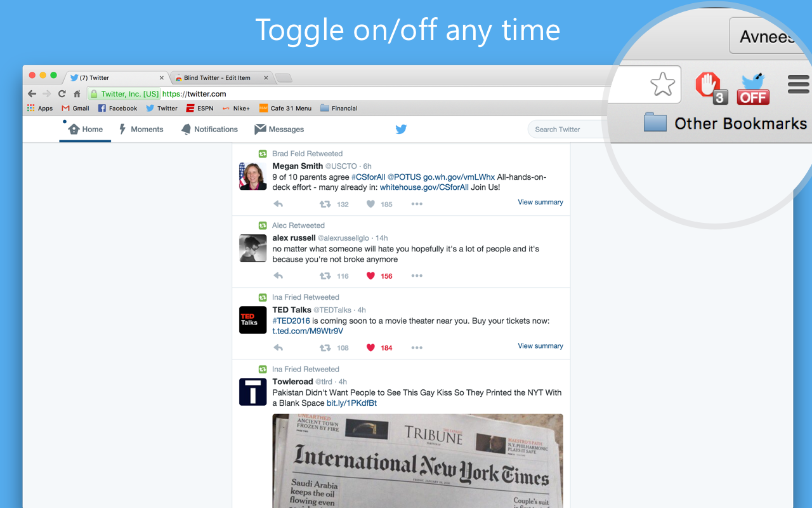The width and height of the screenshot is (812, 508).
Task: Open the ESPN bookmark
Action: pos(200,108)
